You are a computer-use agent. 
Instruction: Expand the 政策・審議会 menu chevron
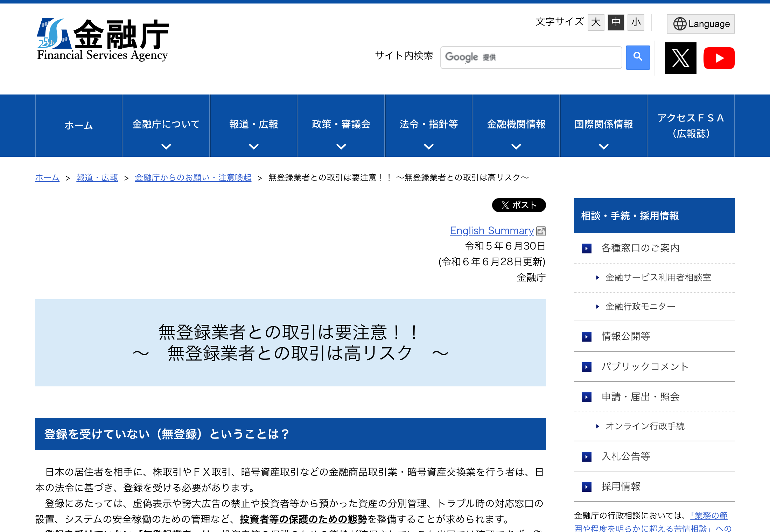341,146
